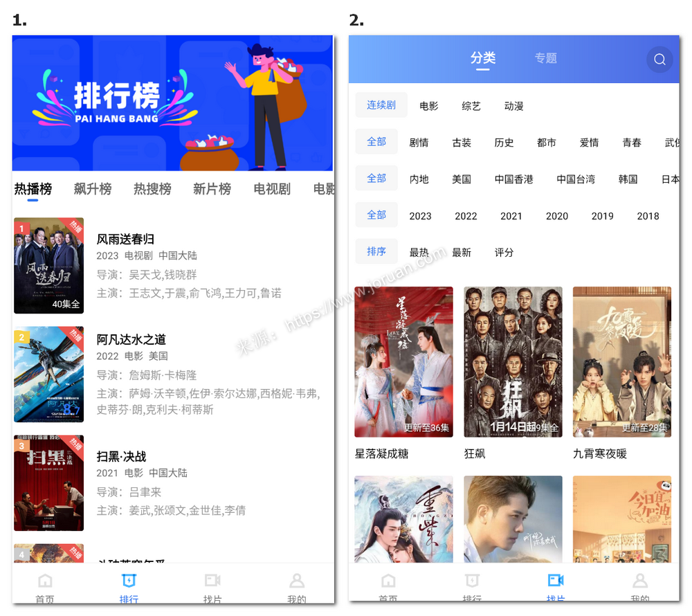The image size is (692, 616).
Task: Open the 风雨送春归 title link
Action: [x=125, y=239]
